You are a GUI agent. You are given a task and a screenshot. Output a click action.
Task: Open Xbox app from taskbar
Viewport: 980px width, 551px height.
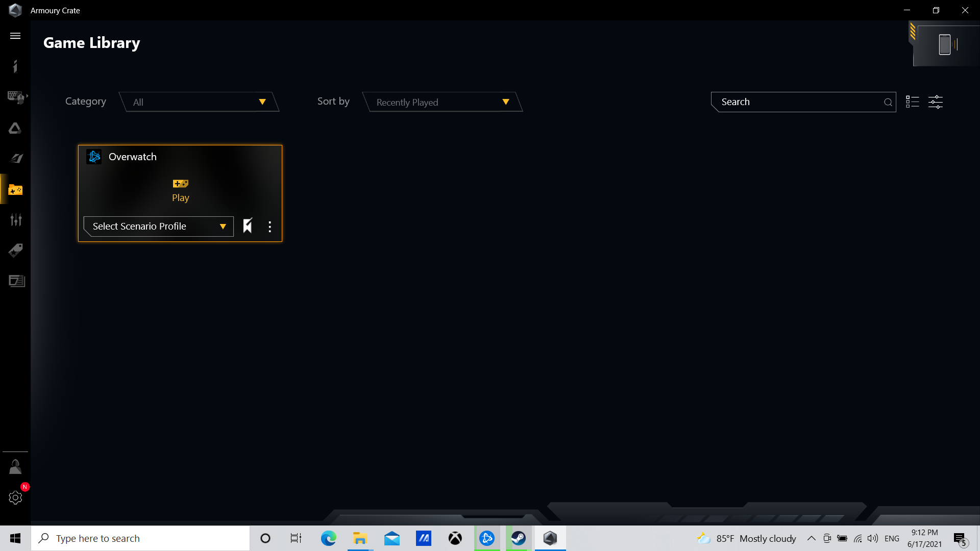(455, 538)
